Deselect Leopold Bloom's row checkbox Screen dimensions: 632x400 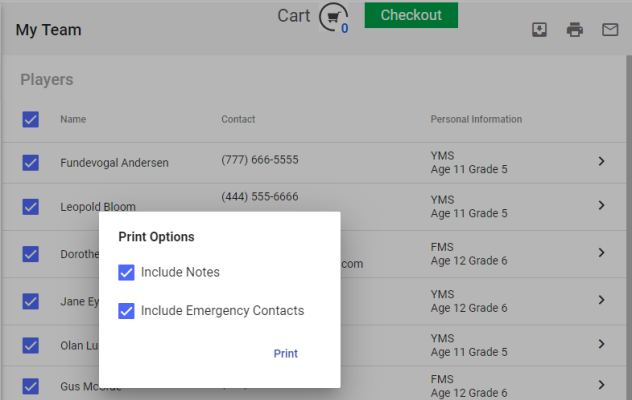(31, 207)
